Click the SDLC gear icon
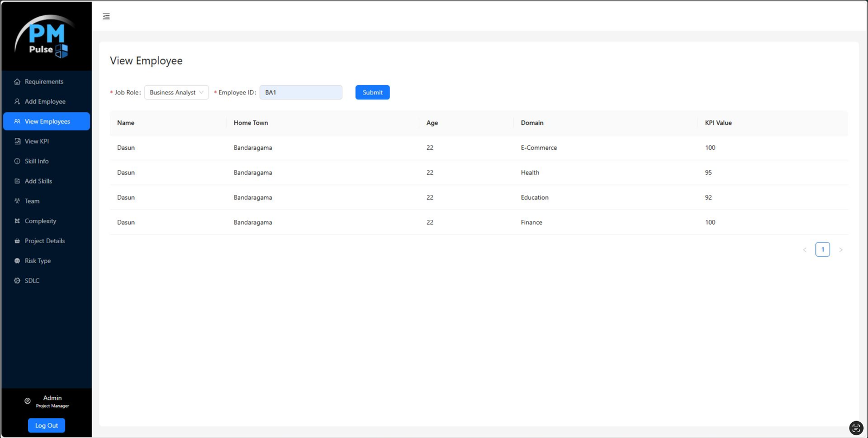Viewport: 868px width, 438px height. pos(17,281)
